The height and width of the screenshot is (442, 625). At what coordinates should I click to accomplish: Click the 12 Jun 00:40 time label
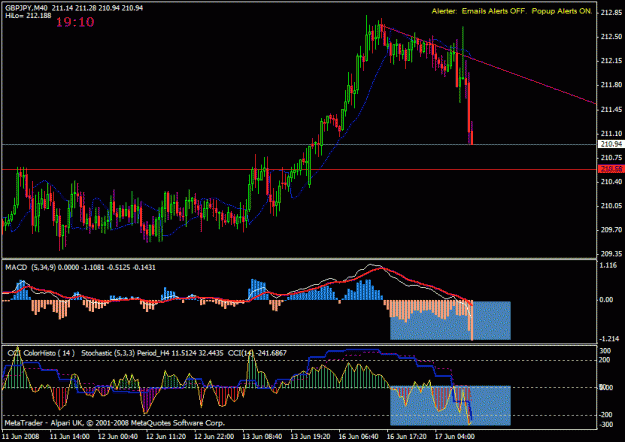[x=118, y=436]
